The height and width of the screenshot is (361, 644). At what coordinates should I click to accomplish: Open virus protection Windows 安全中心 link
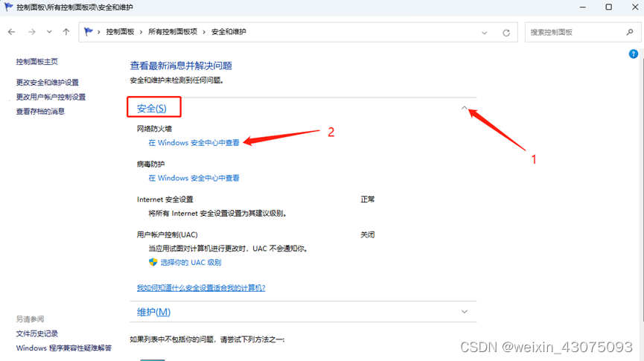coord(194,178)
